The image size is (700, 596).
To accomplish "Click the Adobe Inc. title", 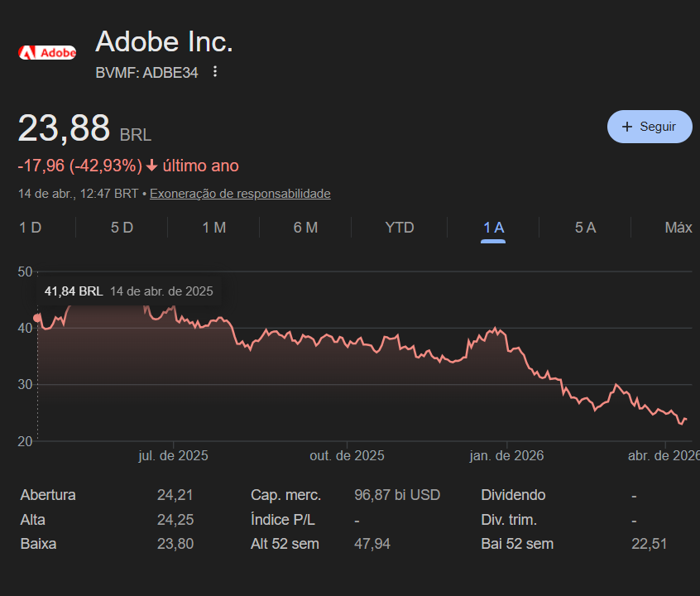I will (164, 41).
